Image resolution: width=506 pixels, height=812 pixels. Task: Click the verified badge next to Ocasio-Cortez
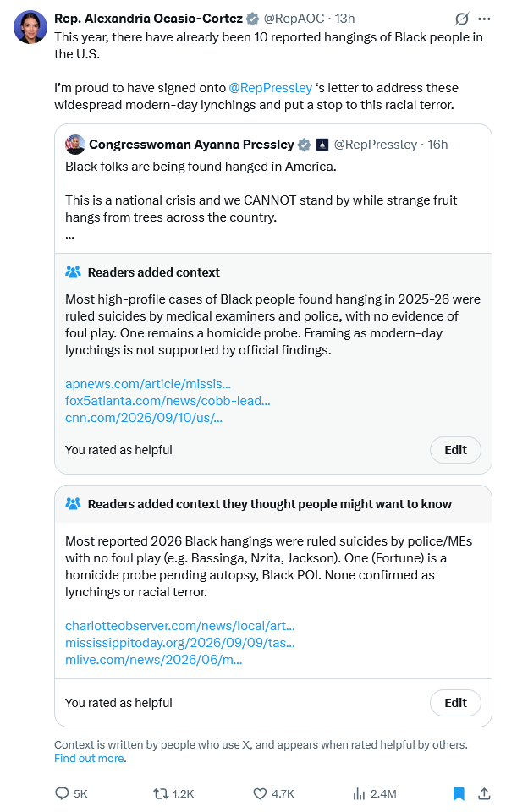tap(252, 19)
